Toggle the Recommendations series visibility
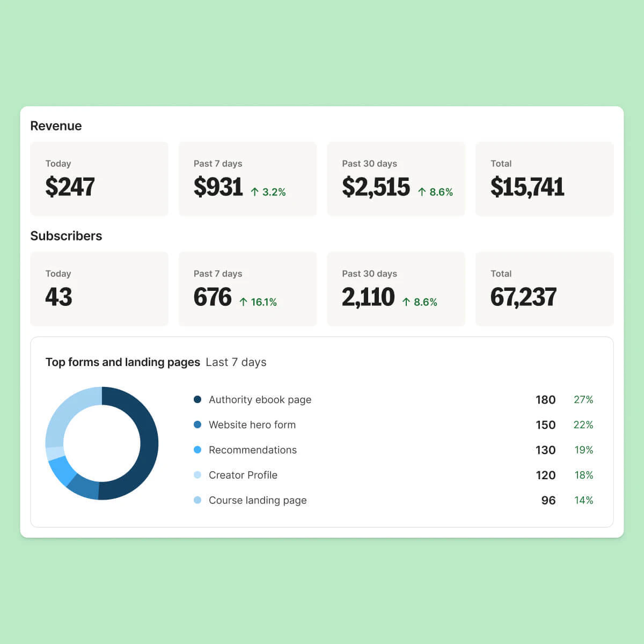Screen dimensions: 644x644 [252, 450]
